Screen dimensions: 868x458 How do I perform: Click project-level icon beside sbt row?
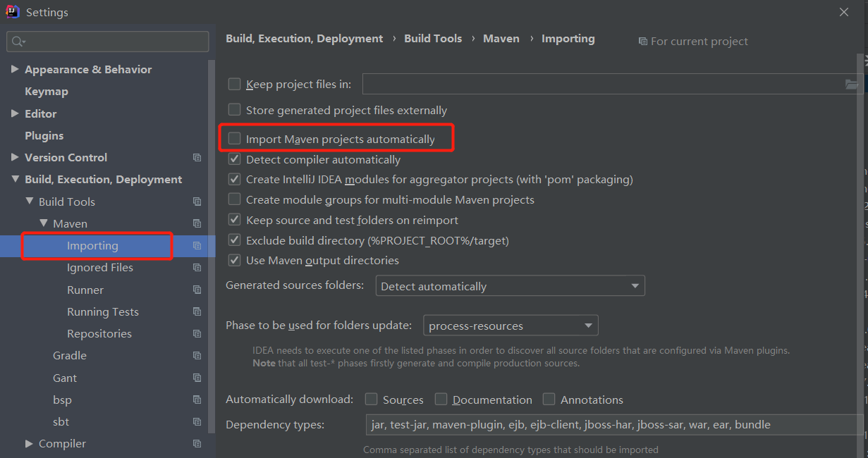[197, 422]
